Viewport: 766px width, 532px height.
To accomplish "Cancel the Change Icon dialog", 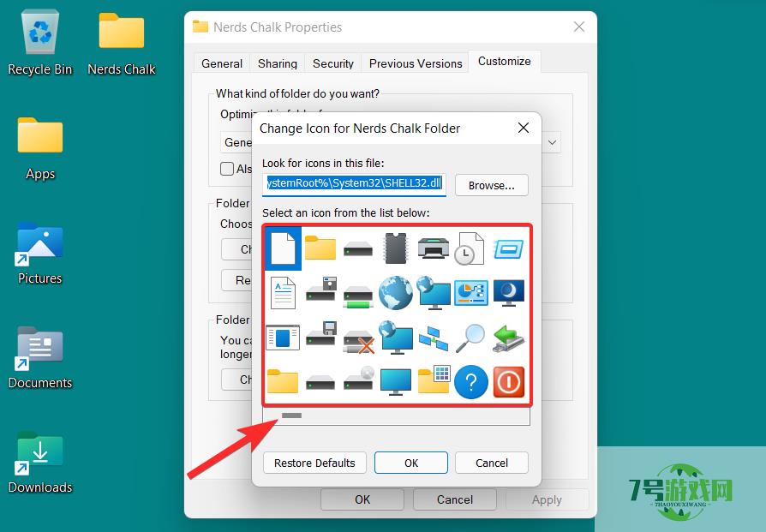I will pyautogui.click(x=492, y=463).
